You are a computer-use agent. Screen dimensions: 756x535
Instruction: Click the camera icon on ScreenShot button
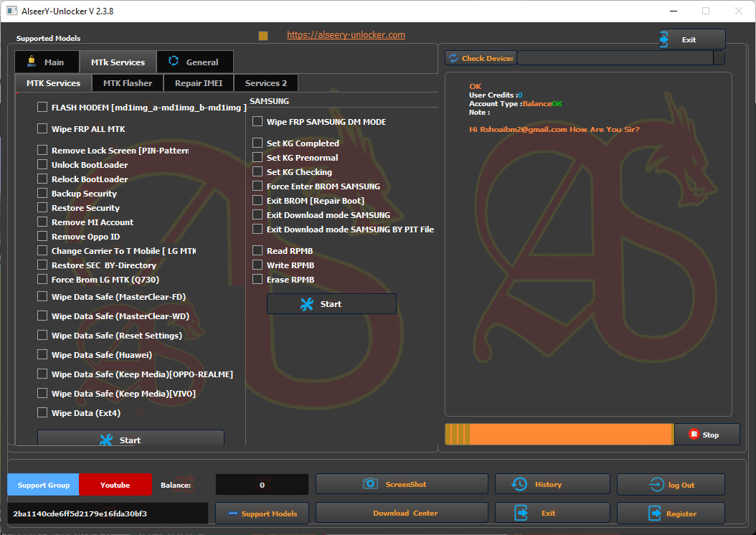click(x=370, y=483)
